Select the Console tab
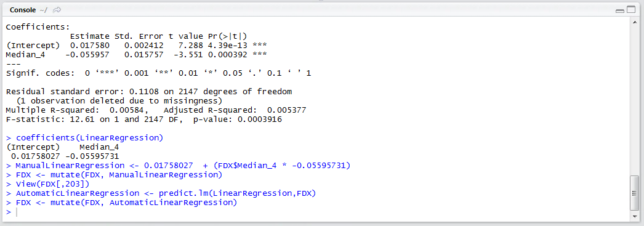This screenshot has width=644, height=226. point(23,10)
